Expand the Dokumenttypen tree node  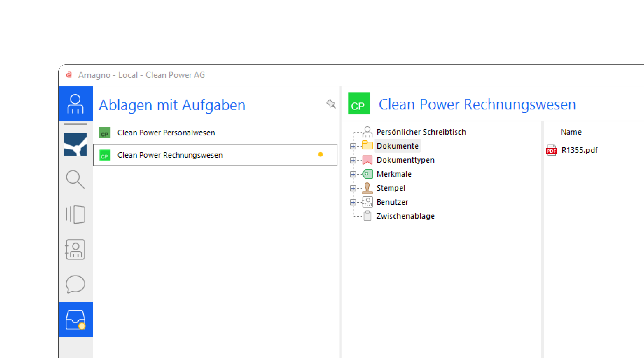tap(353, 160)
